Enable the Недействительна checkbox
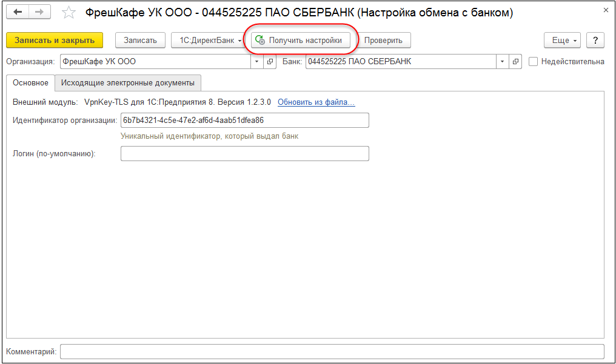 tap(534, 61)
